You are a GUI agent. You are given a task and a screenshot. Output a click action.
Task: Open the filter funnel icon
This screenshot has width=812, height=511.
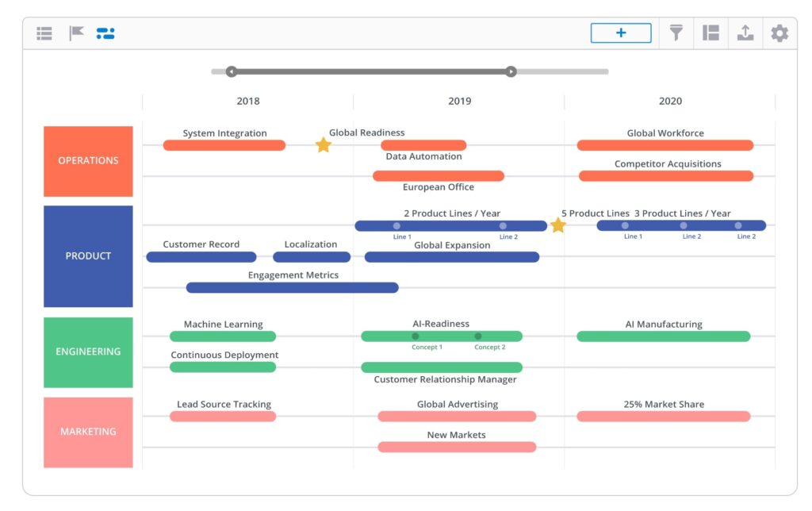675,33
